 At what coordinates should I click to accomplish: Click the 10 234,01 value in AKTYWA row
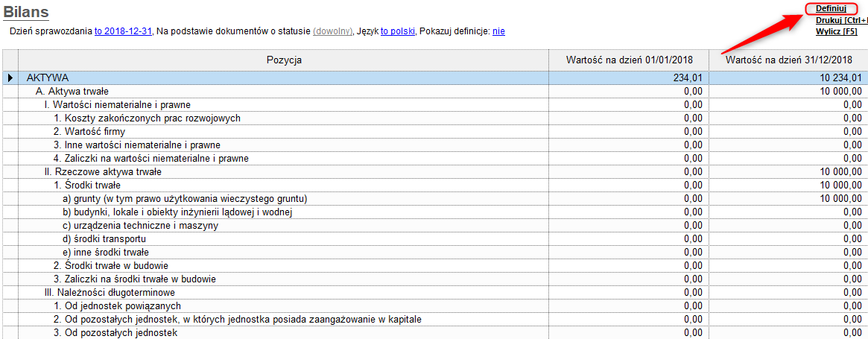point(841,77)
